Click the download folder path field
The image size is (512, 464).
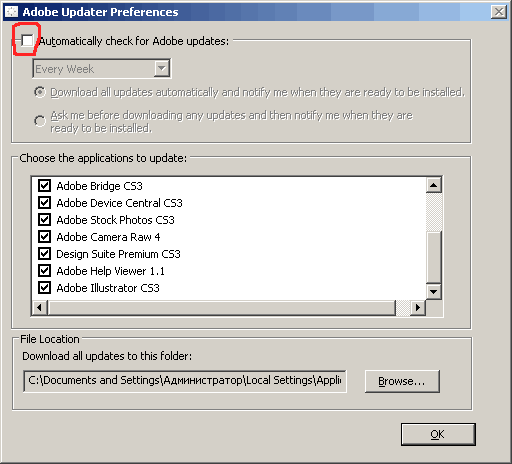click(x=185, y=381)
